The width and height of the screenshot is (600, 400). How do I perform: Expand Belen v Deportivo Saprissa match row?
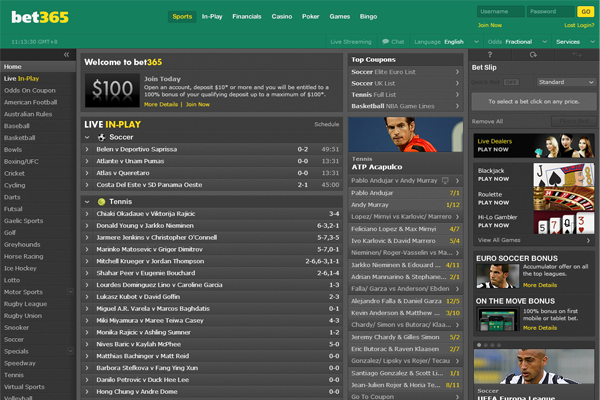87,149
